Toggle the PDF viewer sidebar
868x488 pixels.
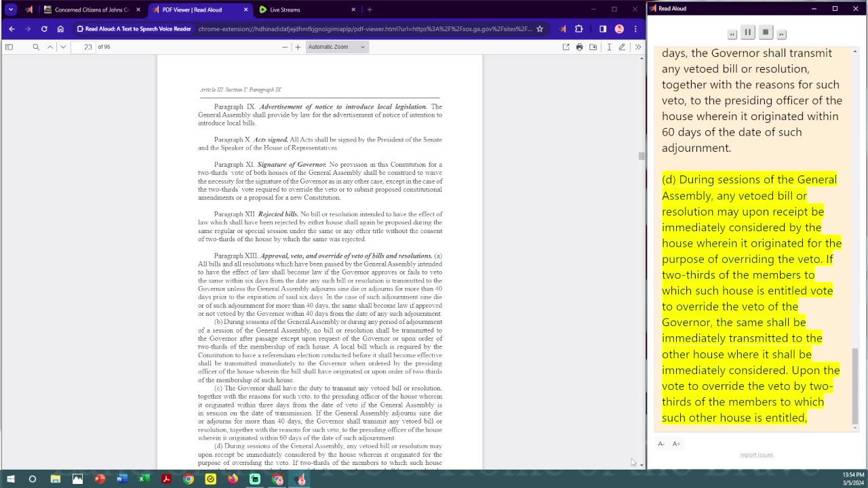[9, 47]
